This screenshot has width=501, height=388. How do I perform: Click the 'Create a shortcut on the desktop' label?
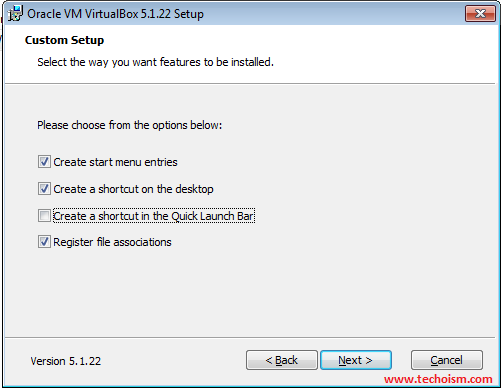click(x=133, y=189)
